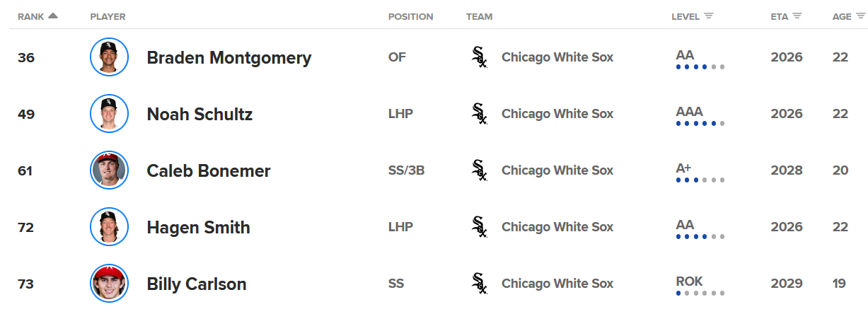This screenshot has width=868, height=331.
Task: Click the Player column header
Action: tap(108, 16)
